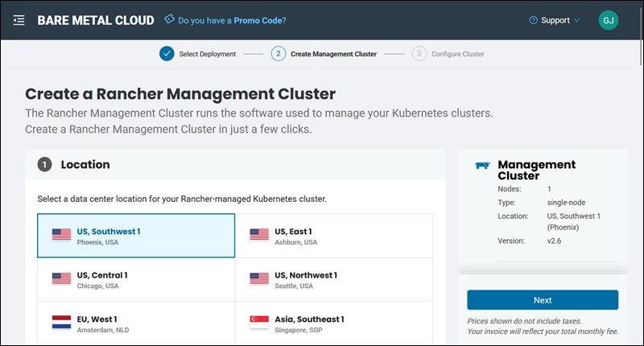Click the Select Deployment checkmark step icon
Screen dimensions: 644x346
coord(167,54)
